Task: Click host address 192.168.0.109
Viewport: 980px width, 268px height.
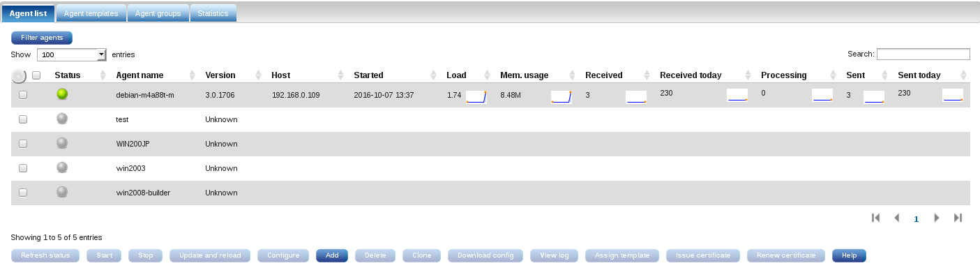Action: coord(296,95)
